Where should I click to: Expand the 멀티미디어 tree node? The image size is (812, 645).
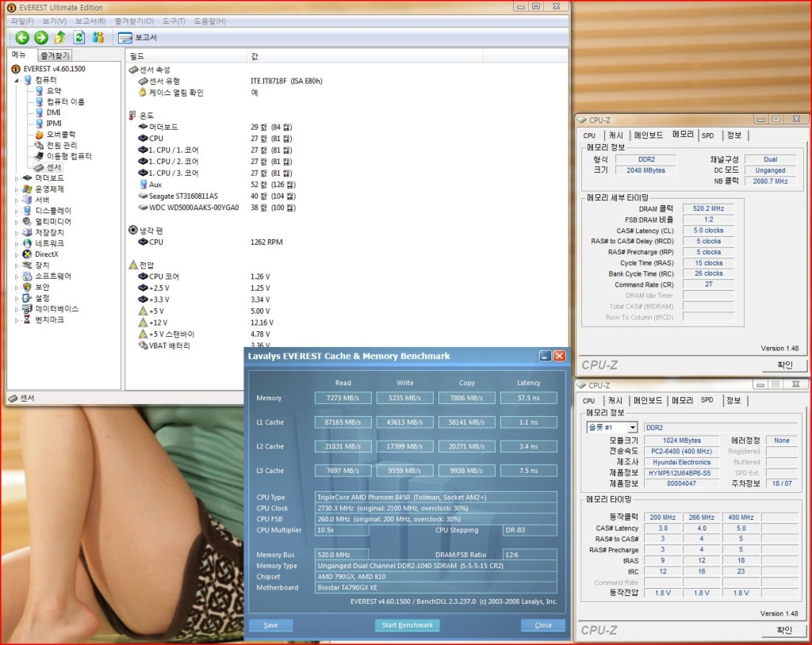(x=17, y=222)
